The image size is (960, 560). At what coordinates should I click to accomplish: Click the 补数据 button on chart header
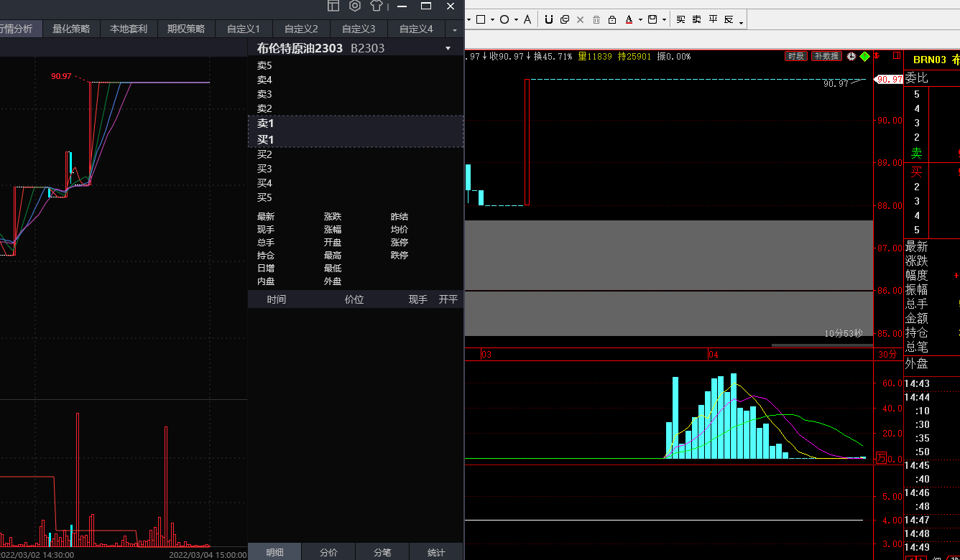point(826,56)
